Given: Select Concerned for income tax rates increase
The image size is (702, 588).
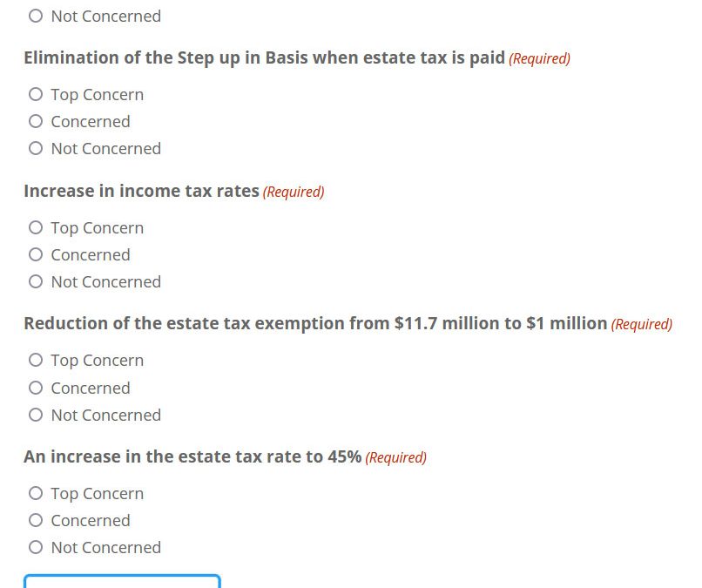Looking at the screenshot, I should click(36, 255).
